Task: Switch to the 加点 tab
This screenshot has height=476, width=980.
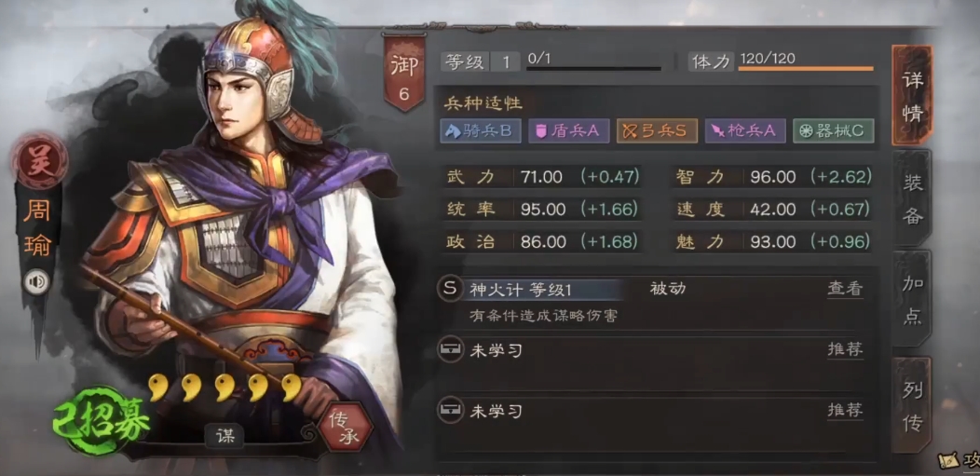Action: [x=913, y=299]
